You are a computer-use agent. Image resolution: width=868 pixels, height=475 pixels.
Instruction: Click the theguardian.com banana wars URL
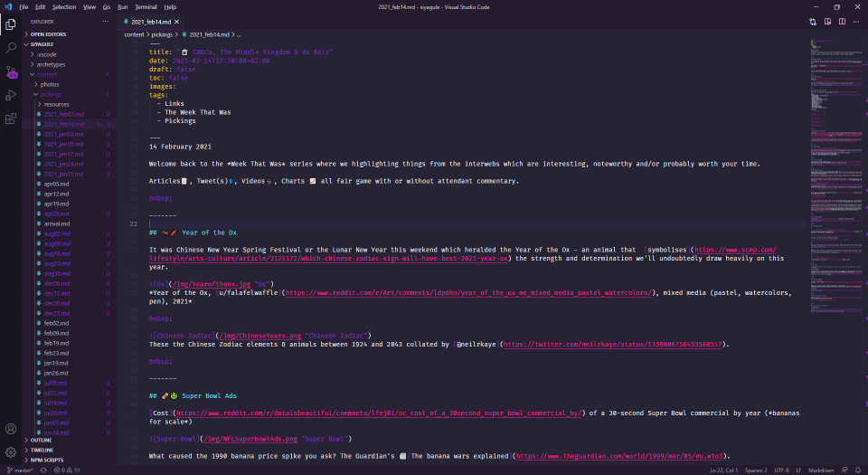pyautogui.click(x=619, y=456)
